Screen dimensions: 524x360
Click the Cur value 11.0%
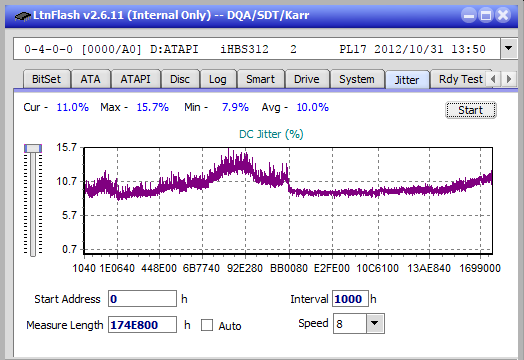click(x=73, y=107)
